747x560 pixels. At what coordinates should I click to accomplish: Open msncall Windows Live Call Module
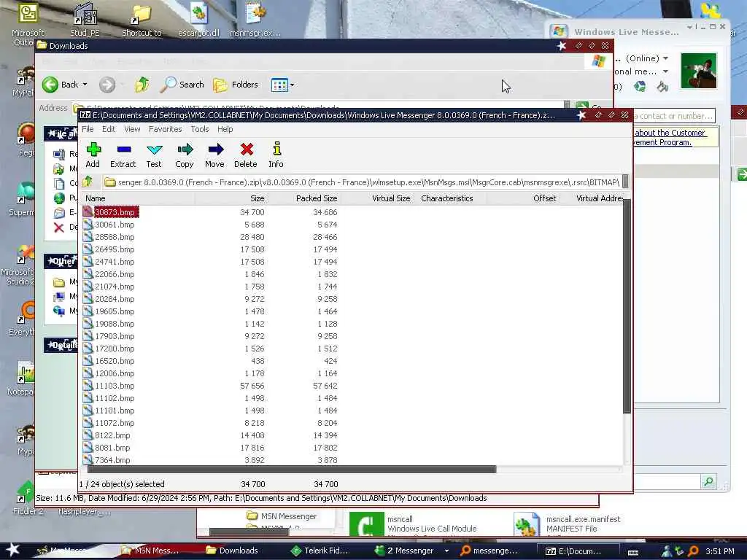(x=414, y=524)
